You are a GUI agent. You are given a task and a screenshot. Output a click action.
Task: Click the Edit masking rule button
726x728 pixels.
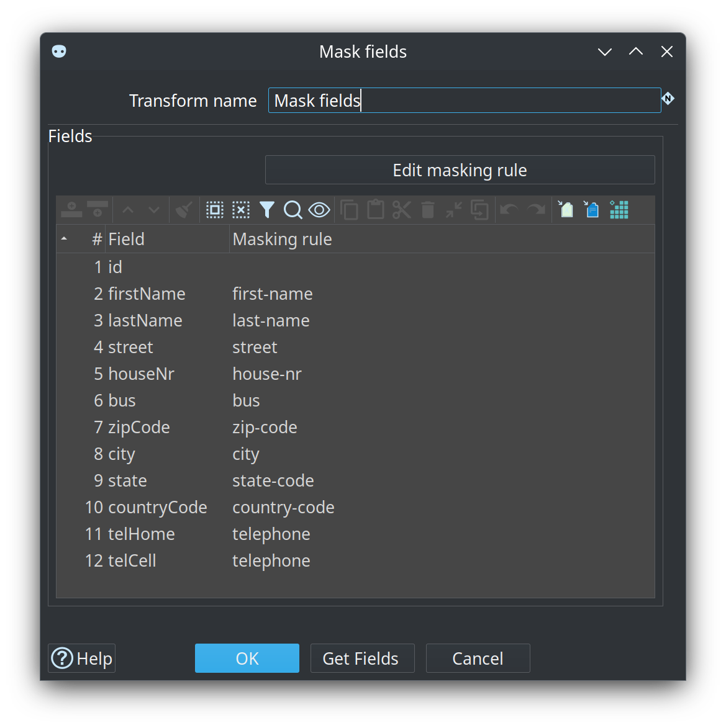coord(460,170)
